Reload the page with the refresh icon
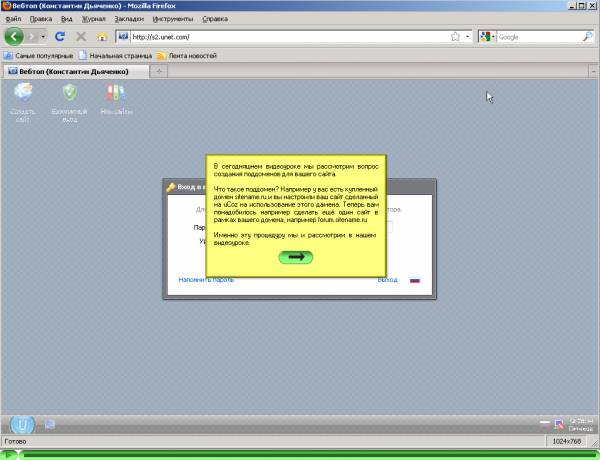This screenshot has height=460, width=600. click(60, 37)
